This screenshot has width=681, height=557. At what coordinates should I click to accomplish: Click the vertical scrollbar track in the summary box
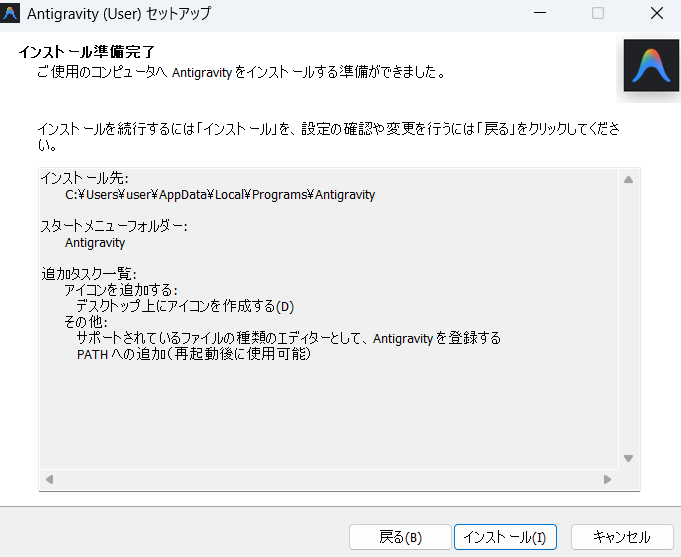point(628,320)
